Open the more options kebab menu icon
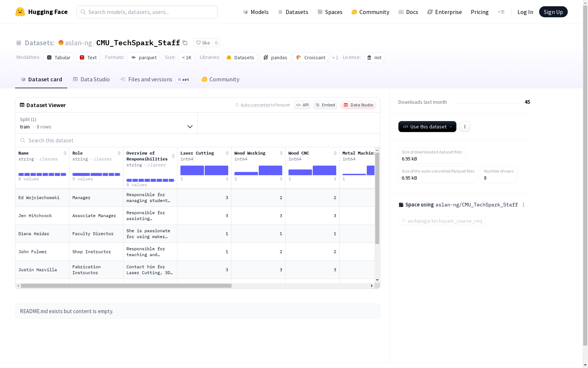This screenshot has width=588, height=368. (x=465, y=127)
